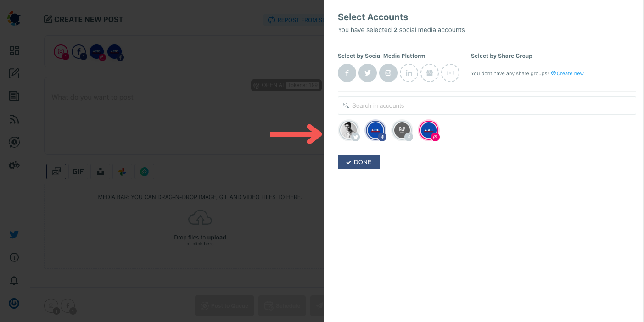
Task: Select the Twitter profile account avatar
Action: pyautogui.click(x=349, y=130)
